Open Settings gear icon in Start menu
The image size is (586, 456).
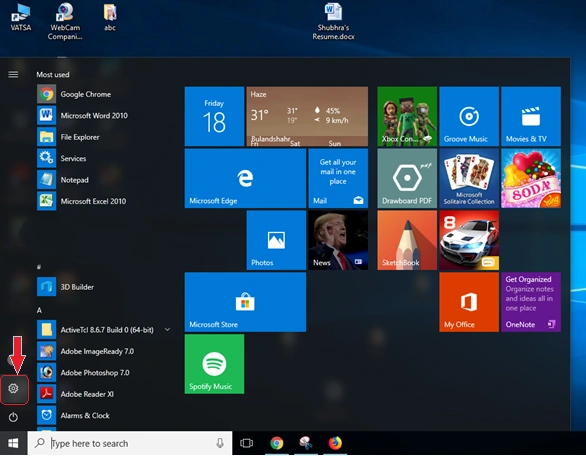pos(13,388)
